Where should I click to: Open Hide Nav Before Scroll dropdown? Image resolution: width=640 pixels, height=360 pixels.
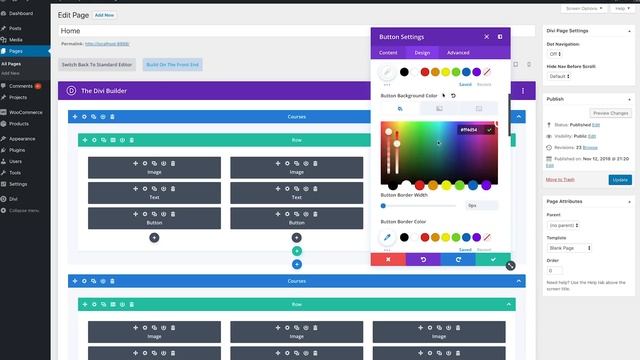(x=559, y=76)
